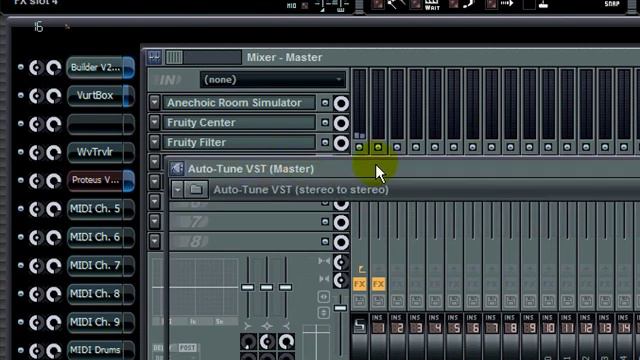Disable the Fruity Center effect slot
This screenshot has height=360, width=640.
[x=325, y=122]
